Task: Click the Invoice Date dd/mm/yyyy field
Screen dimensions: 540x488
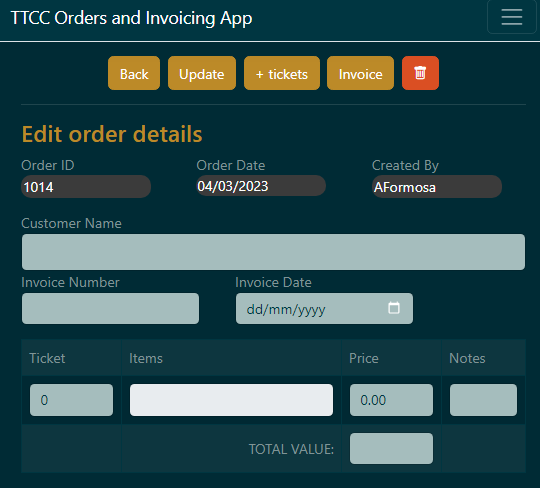Action: pyautogui.click(x=324, y=308)
